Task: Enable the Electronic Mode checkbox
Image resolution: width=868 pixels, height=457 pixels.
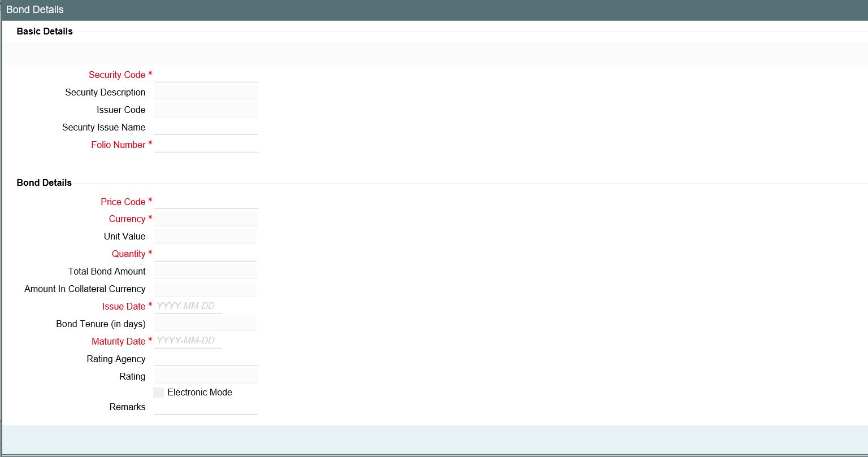Action: coord(159,393)
